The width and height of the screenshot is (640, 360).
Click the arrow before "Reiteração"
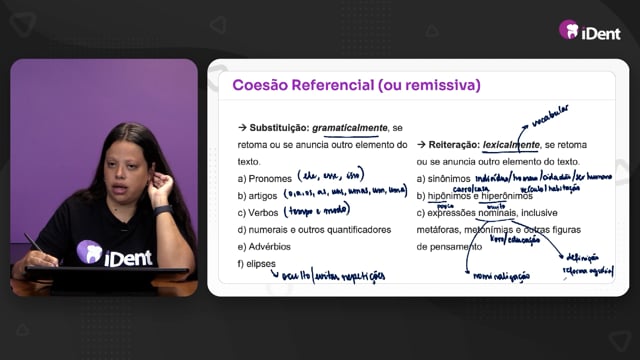(421, 144)
